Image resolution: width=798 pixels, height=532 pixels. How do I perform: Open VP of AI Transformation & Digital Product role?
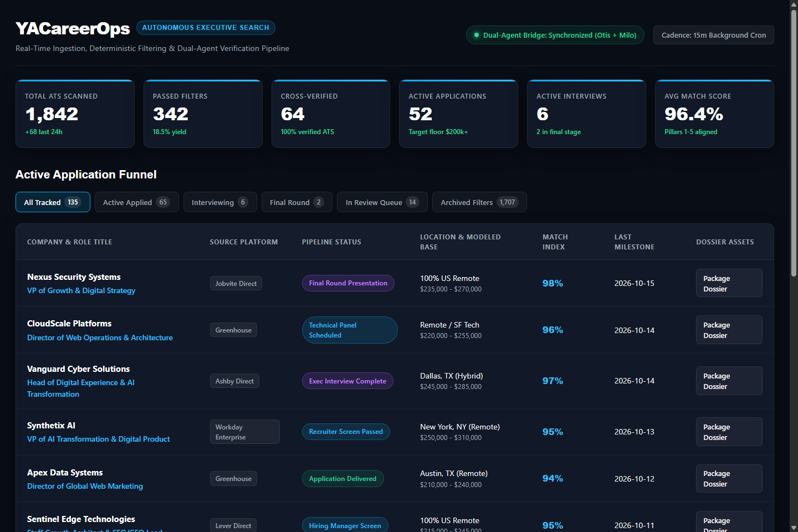(99, 439)
